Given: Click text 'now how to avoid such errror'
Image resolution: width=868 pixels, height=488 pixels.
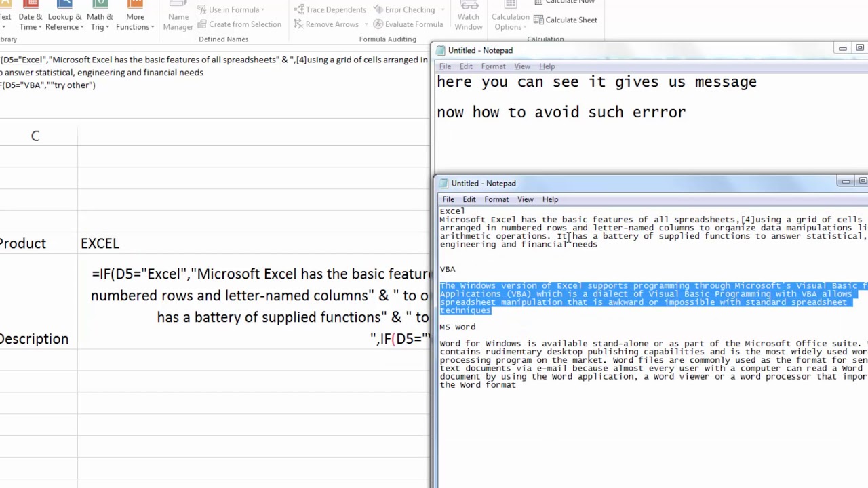Looking at the screenshot, I should click(561, 113).
